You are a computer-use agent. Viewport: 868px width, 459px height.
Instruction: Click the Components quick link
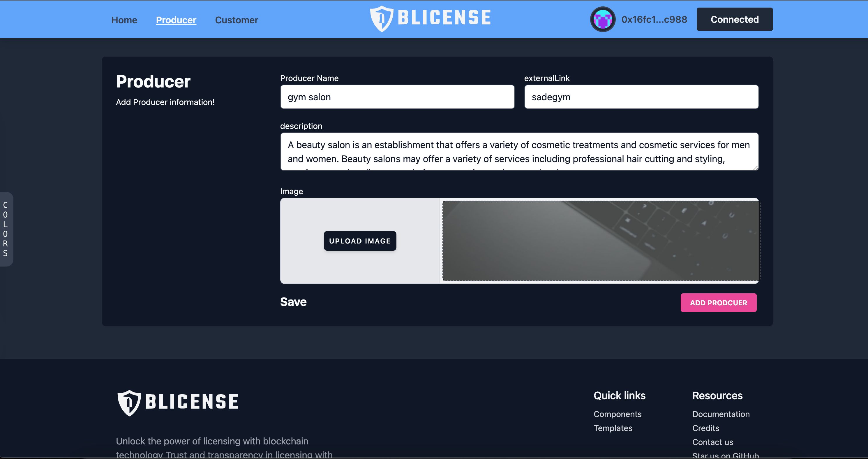click(x=618, y=414)
